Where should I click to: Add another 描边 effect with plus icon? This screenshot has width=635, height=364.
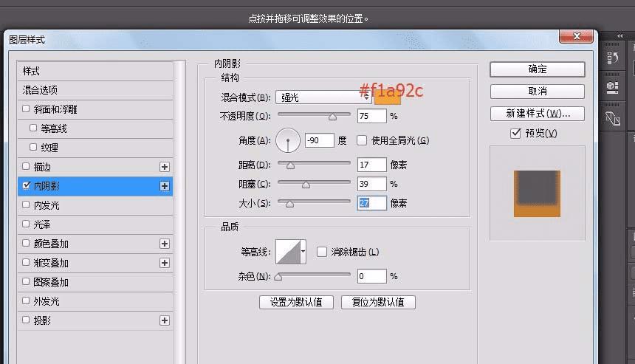[x=165, y=167]
